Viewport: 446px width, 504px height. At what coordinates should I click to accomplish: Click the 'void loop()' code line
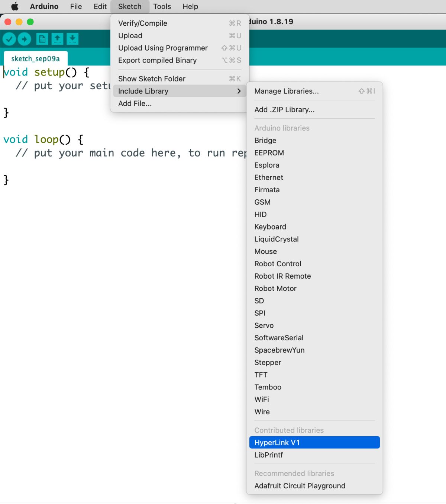[x=43, y=139]
